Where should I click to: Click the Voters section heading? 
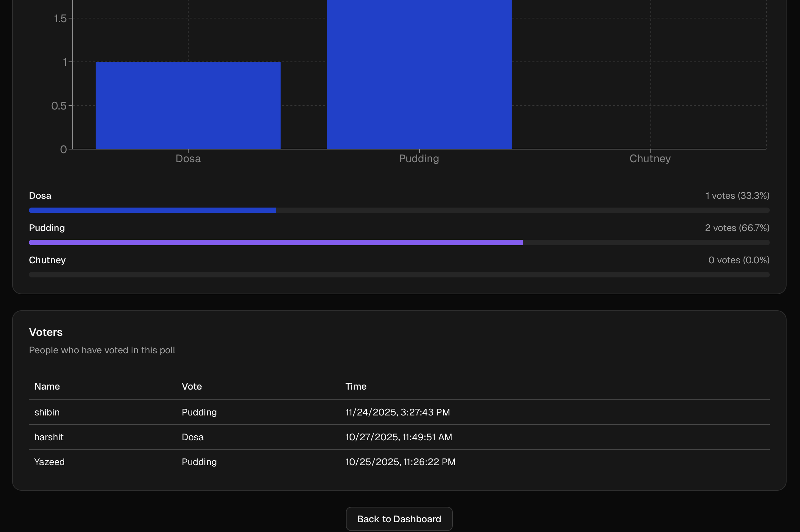[45, 332]
